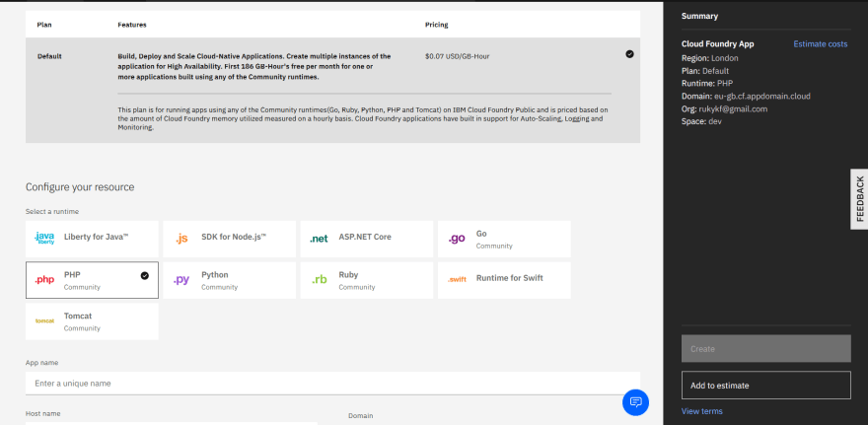Image resolution: width=868 pixels, height=425 pixels.
Task: Open the View terms link
Action: point(702,411)
